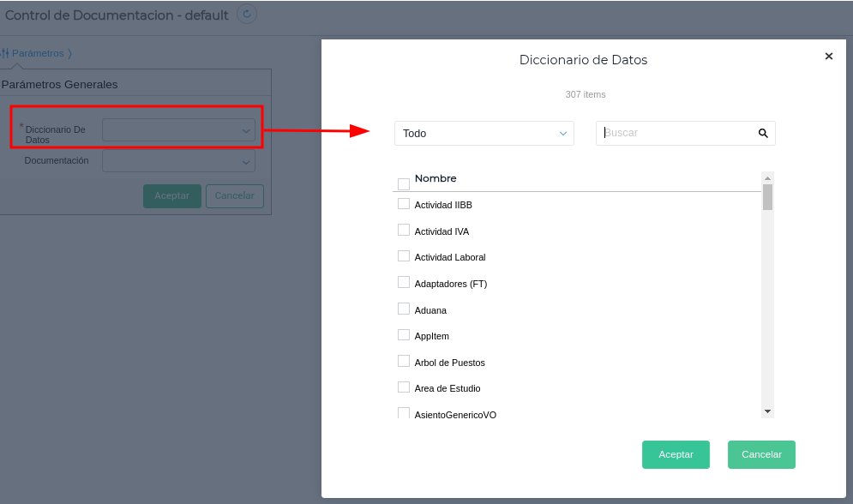Enable the Arbol de Puestos checkbox
Image resolution: width=853 pixels, height=504 pixels.
coord(404,361)
